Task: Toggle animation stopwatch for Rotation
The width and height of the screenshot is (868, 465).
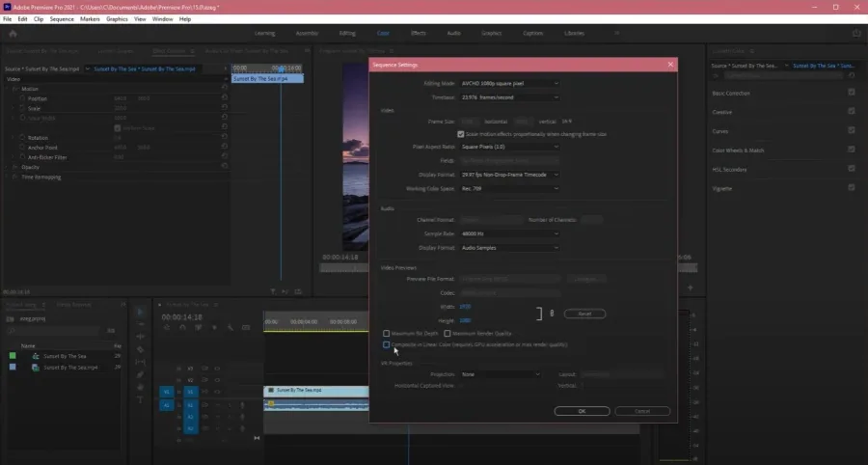Action: (22, 137)
